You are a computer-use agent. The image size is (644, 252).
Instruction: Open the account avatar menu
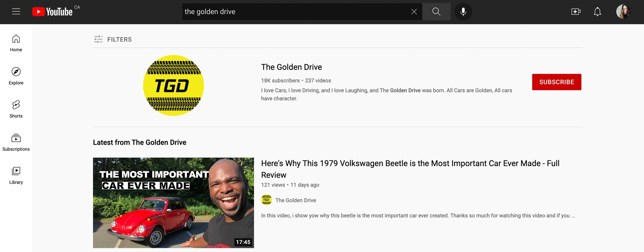pyautogui.click(x=623, y=12)
